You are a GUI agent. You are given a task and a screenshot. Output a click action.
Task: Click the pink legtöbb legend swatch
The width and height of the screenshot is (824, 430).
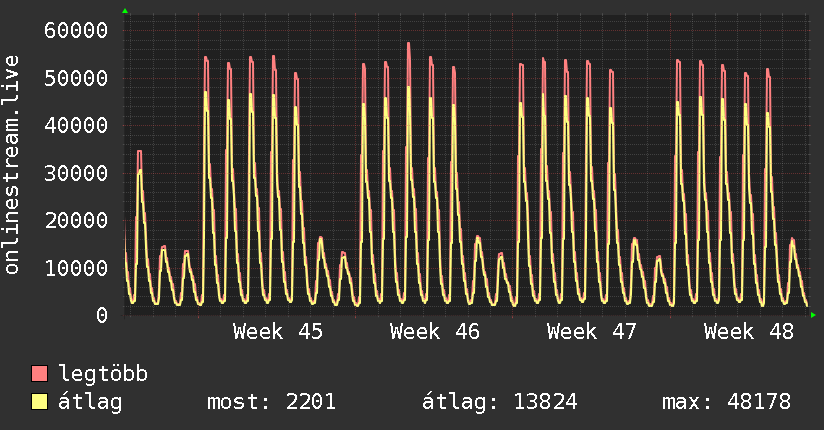pyautogui.click(x=39, y=374)
